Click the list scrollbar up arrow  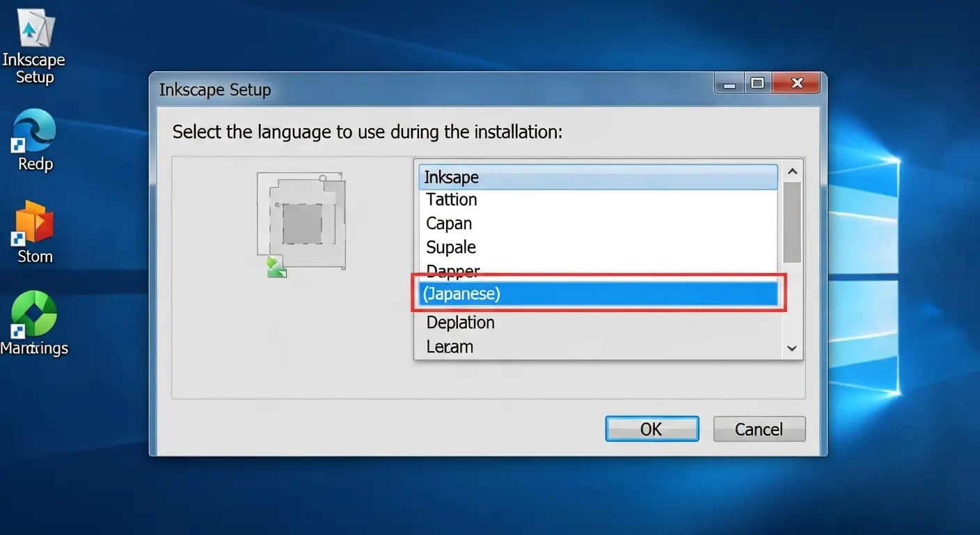tap(792, 171)
